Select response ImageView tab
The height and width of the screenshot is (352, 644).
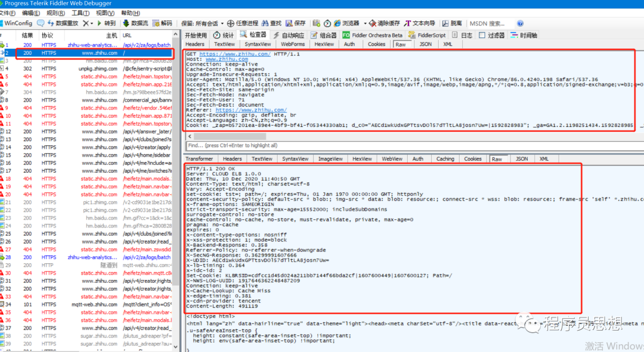pos(330,159)
